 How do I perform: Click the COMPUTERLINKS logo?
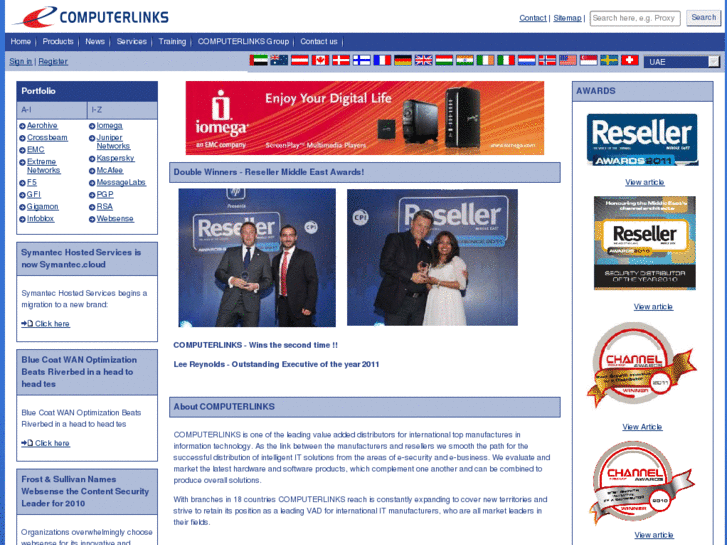(91, 17)
